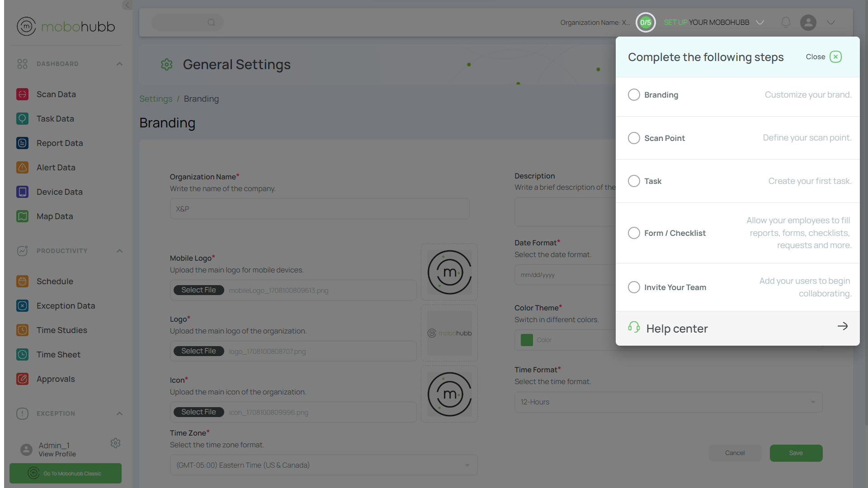Select the Task Data sidebar icon
This screenshot has height=488, width=868.
point(23,118)
